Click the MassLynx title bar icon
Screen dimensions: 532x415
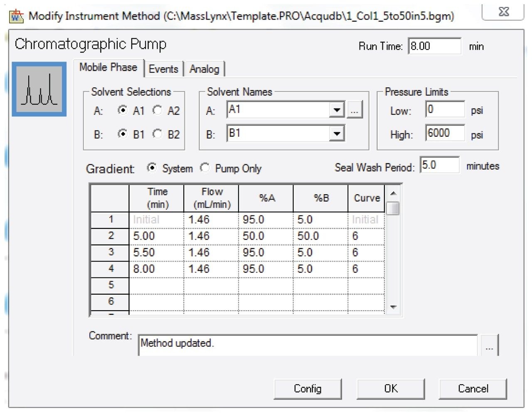point(17,16)
